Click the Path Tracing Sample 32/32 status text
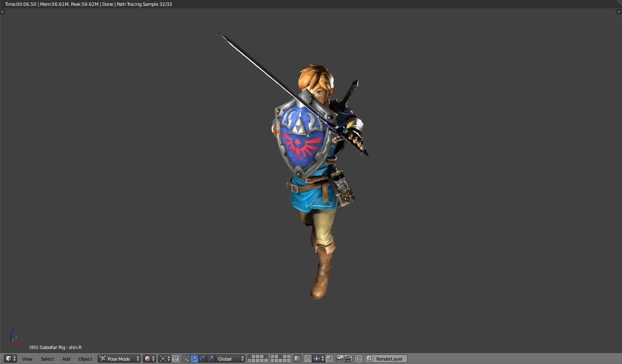This screenshot has height=364, width=622. pyautogui.click(x=144, y=4)
